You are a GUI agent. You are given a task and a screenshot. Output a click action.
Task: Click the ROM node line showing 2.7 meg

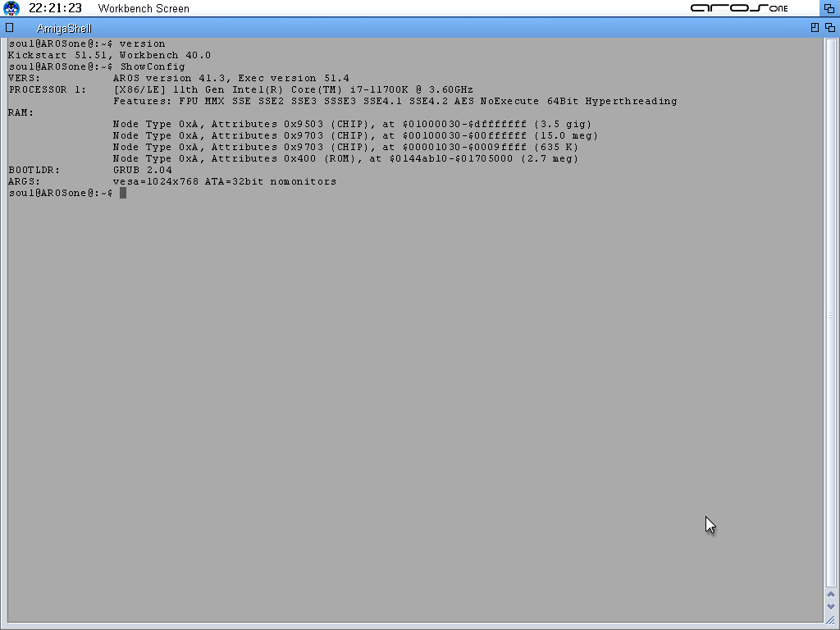[x=345, y=158]
